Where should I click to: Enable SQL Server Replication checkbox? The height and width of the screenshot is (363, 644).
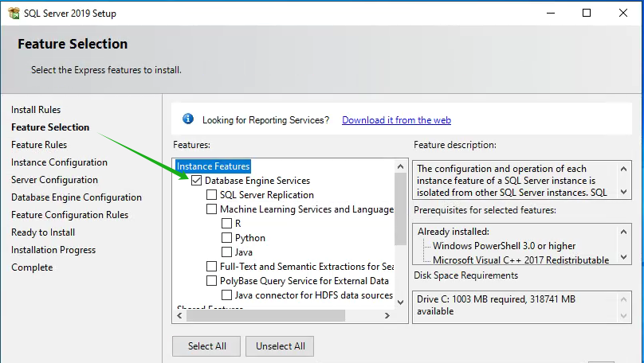click(x=211, y=195)
